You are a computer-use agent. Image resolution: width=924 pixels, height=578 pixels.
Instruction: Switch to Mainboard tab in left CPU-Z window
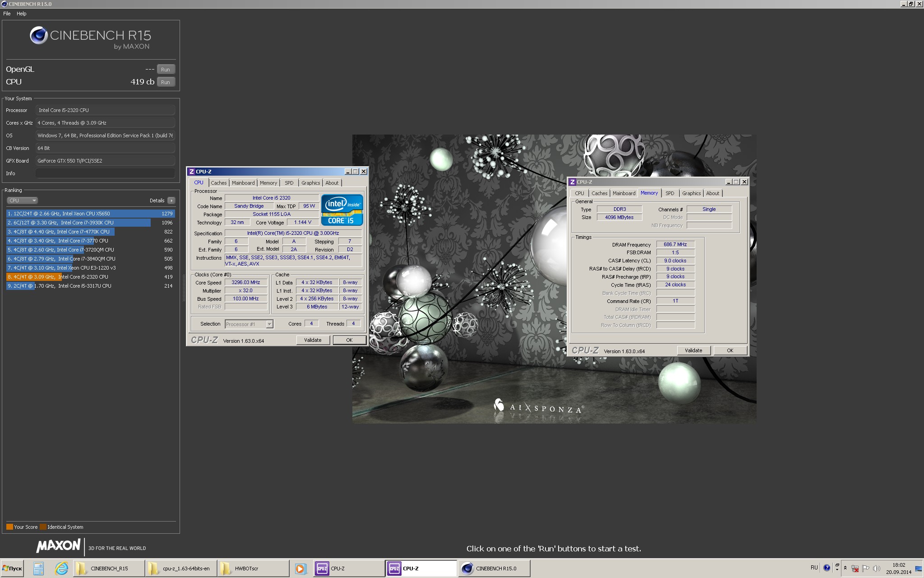[x=243, y=183]
